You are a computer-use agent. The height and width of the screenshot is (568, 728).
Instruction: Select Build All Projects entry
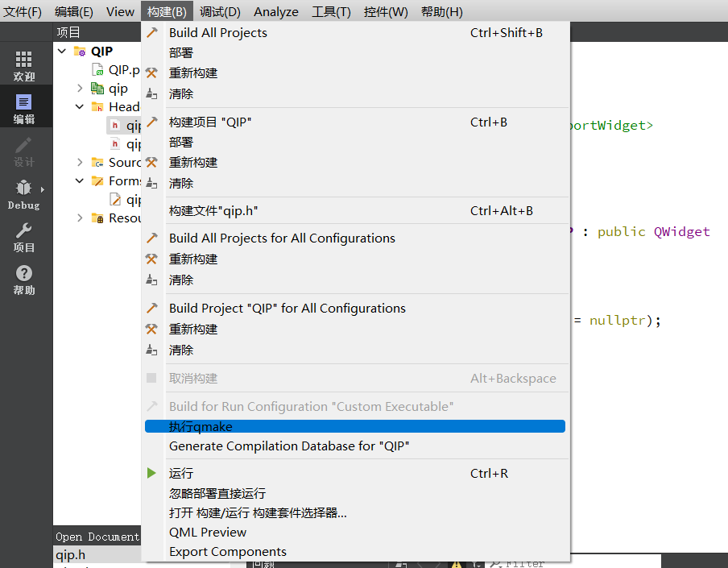click(x=355, y=32)
